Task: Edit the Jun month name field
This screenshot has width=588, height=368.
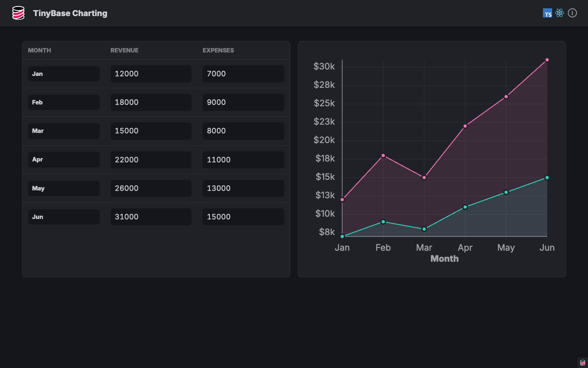Action: 64,217
